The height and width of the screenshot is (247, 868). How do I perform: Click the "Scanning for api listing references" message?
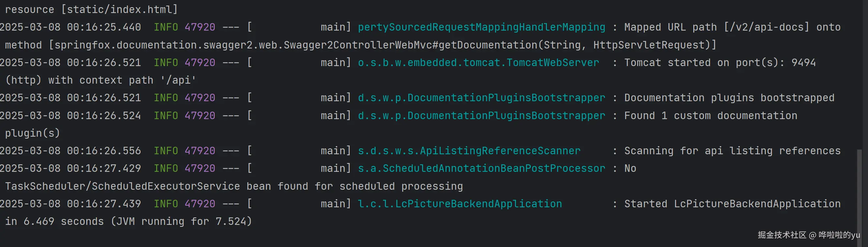(x=732, y=151)
